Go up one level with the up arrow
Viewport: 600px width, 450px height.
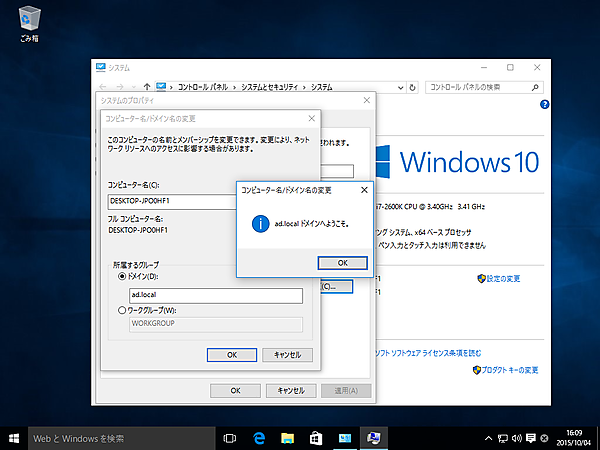(x=147, y=87)
